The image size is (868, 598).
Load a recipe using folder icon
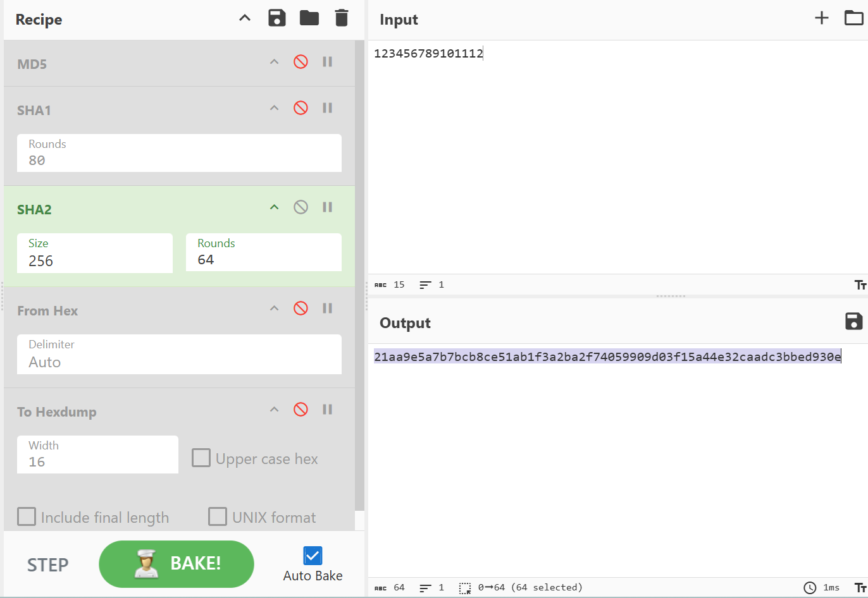309,18
